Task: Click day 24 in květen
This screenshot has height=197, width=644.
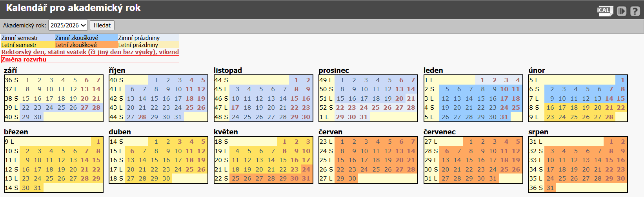Action: tap(306, 169)
